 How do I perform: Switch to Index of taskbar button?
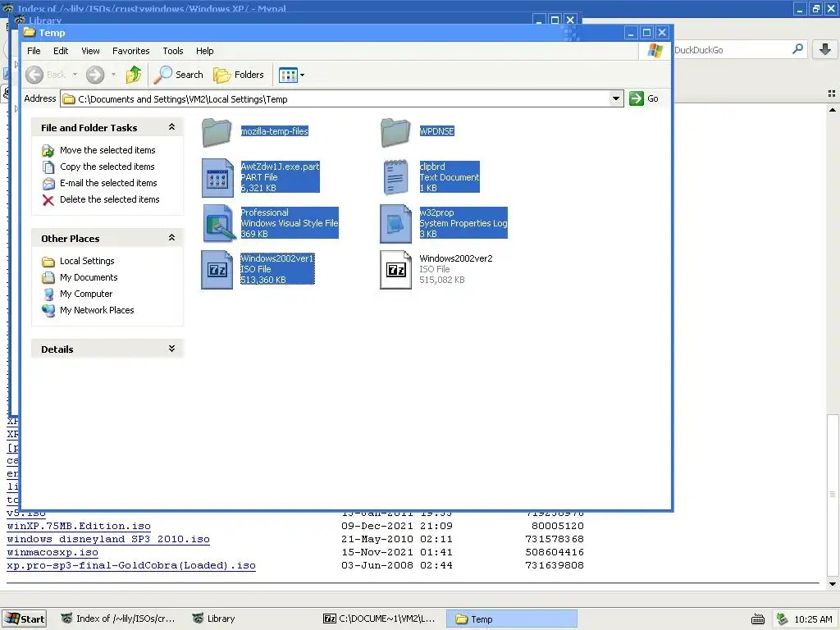click(x=118, y=619)
